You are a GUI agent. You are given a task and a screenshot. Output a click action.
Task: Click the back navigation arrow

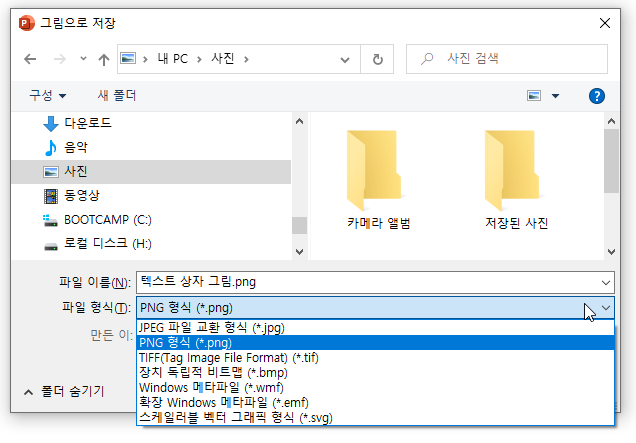[30, 60]
